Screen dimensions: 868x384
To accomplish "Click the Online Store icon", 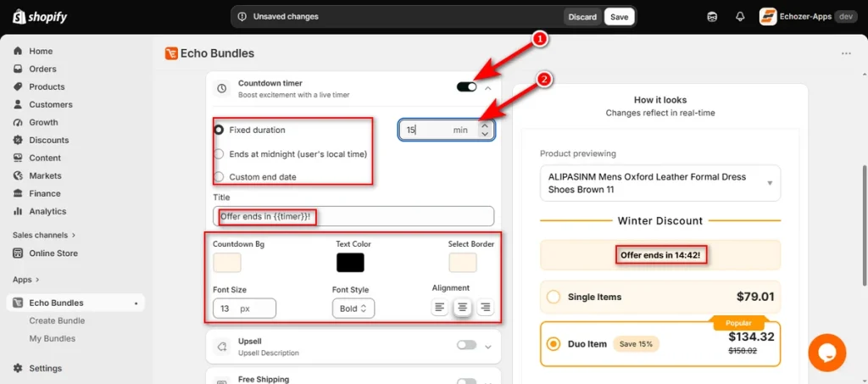I will [18, 253].
